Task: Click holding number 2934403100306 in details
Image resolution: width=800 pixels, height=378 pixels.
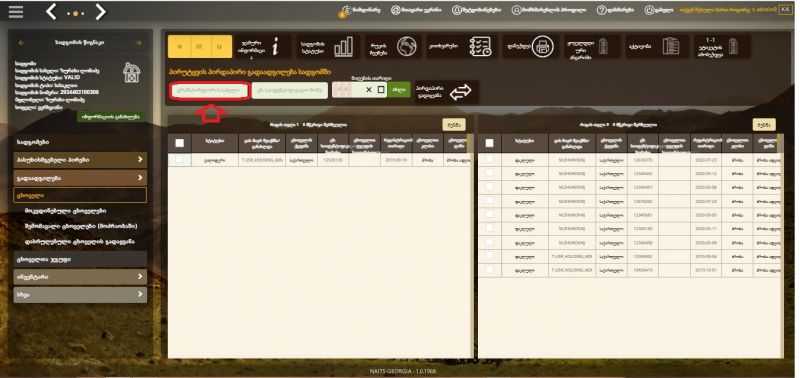Action: coord(80,92)
